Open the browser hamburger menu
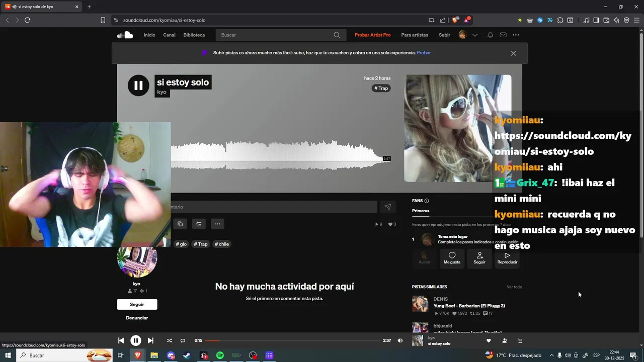Viewport: 644px width, 362px height. click(x=637, y=20)
